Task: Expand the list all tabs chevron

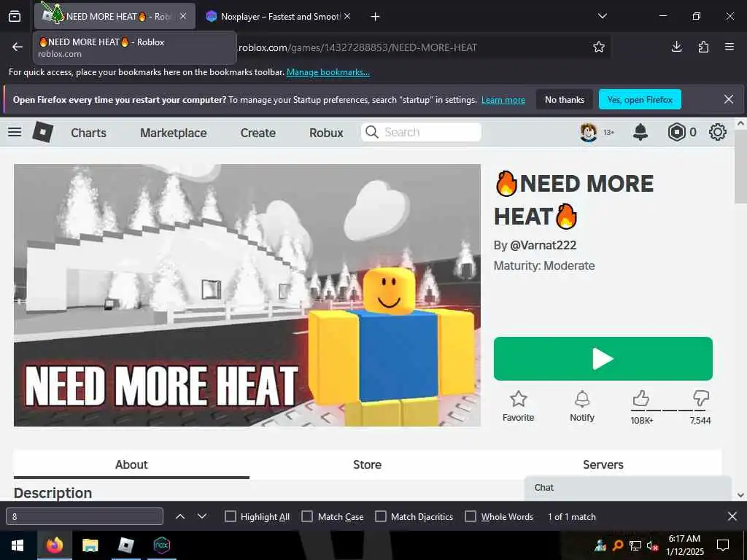Action: (x=602, y=16)
